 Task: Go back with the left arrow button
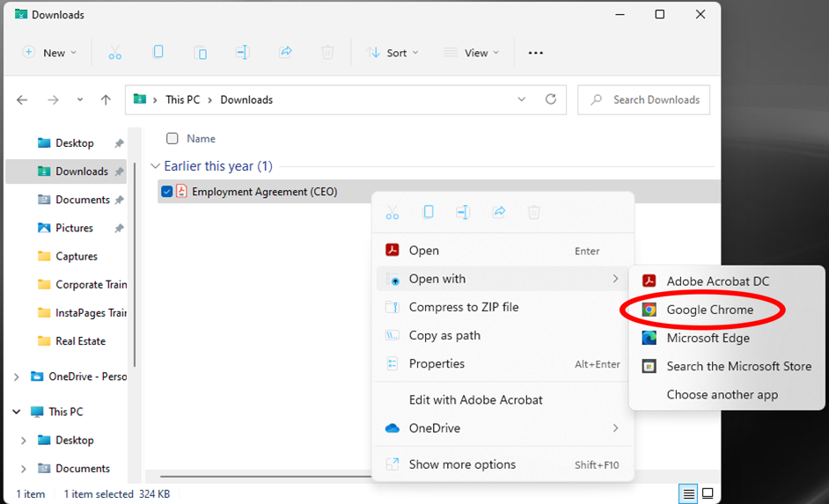(x=22, y=100)
